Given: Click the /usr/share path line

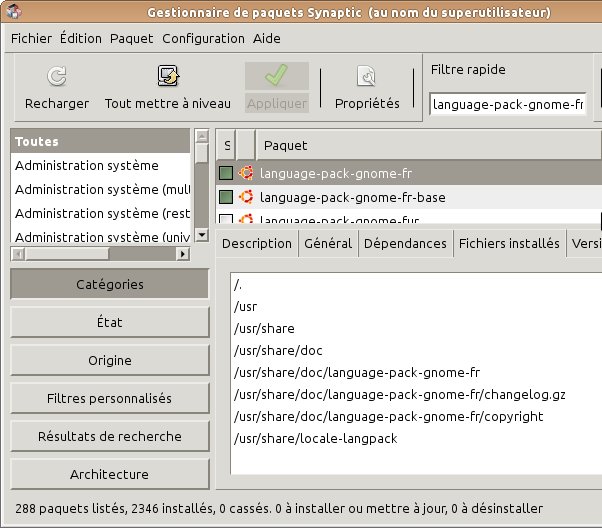Looking at the screenshot, I should pyautogui.click(x=264, y=328).
